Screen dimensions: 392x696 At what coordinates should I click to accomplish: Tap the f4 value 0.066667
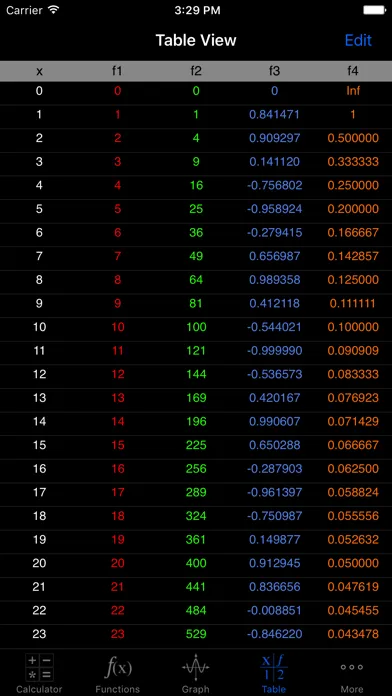coord(353,445)
